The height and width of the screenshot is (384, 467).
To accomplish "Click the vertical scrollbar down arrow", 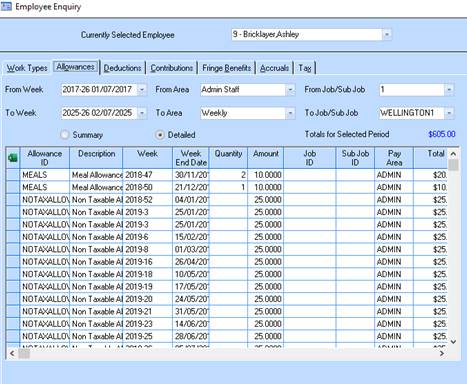I will tap(453, 342).
